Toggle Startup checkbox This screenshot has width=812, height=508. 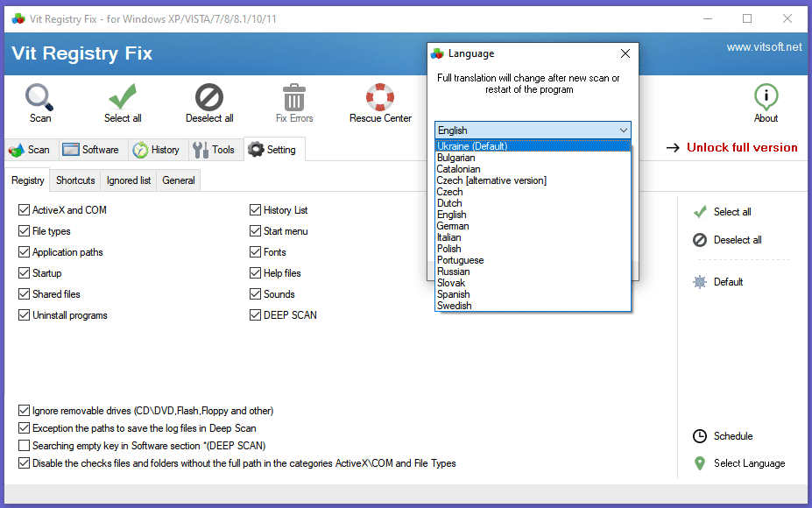[24, 273]
